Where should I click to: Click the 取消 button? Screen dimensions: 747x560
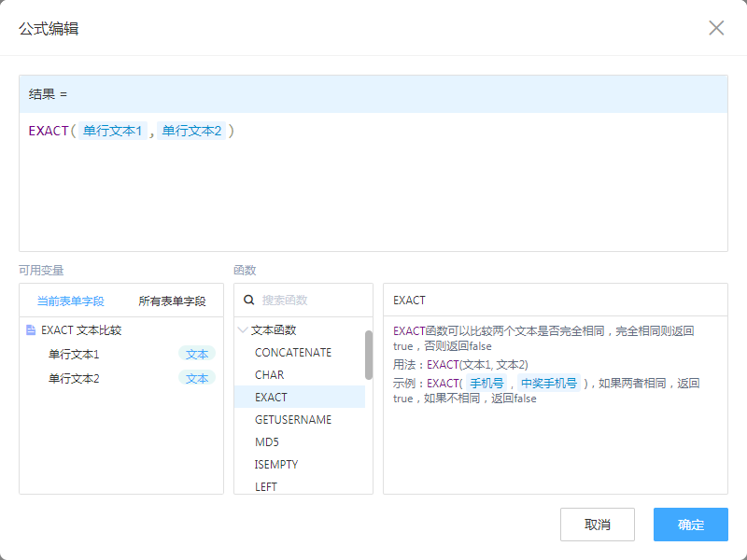(597, 525)
